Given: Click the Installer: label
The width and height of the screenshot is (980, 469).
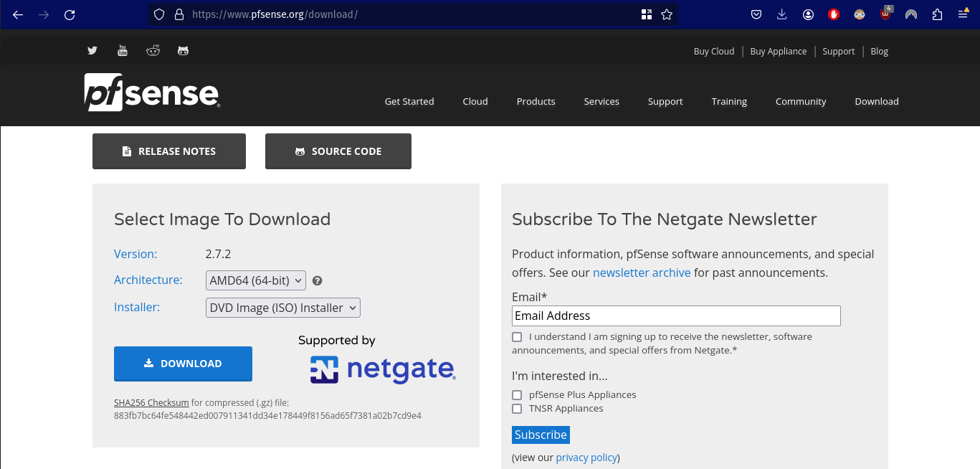Looking at the screenshot, I should pos(137,308).
